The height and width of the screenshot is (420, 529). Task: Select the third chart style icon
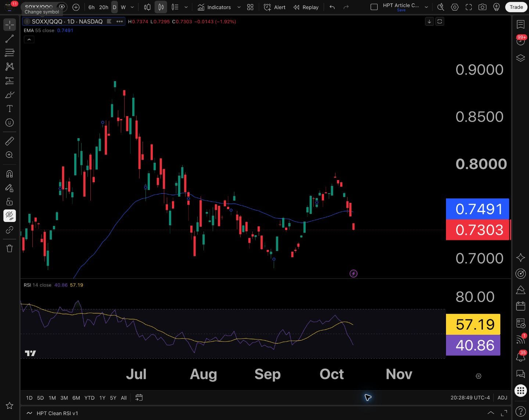tap(175, 7)
